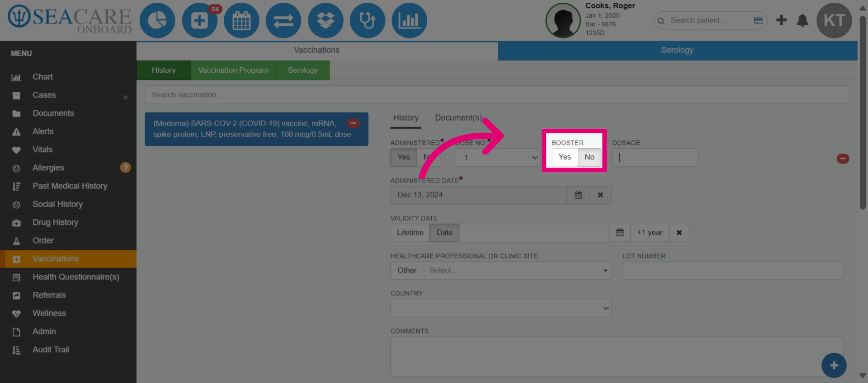Open Admin in the sidebar

pos(68,332)
